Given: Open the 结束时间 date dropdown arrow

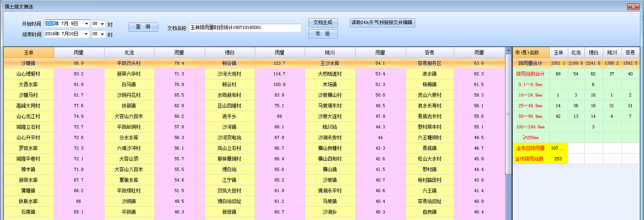Looking at the screenshot, I should 86,34.
